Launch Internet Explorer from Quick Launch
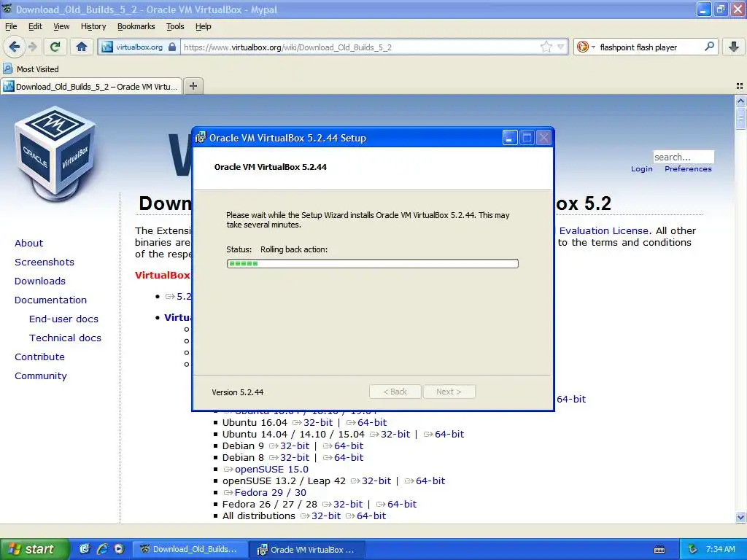 point(102,549)
